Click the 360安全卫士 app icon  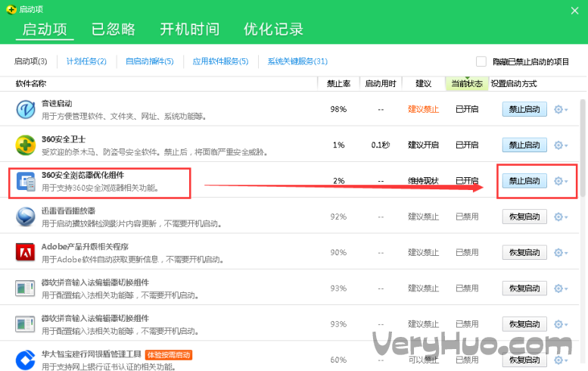pyautogui.click(x=26, y=145)
